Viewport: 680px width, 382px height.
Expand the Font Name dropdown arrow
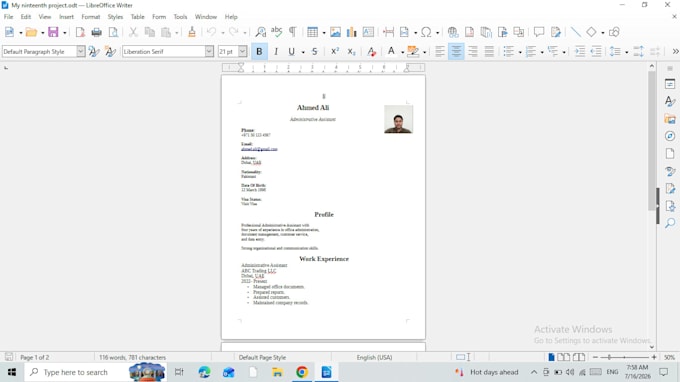209,51
